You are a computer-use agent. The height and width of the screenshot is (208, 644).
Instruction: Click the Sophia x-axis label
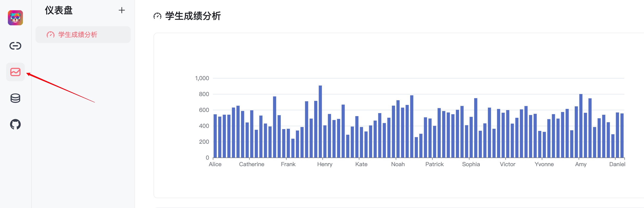click(x=471, y=164)
